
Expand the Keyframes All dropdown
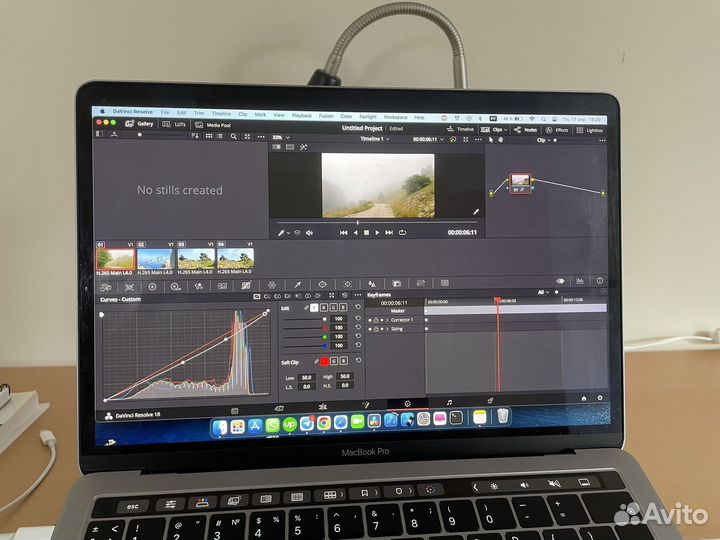click(543, 292)
